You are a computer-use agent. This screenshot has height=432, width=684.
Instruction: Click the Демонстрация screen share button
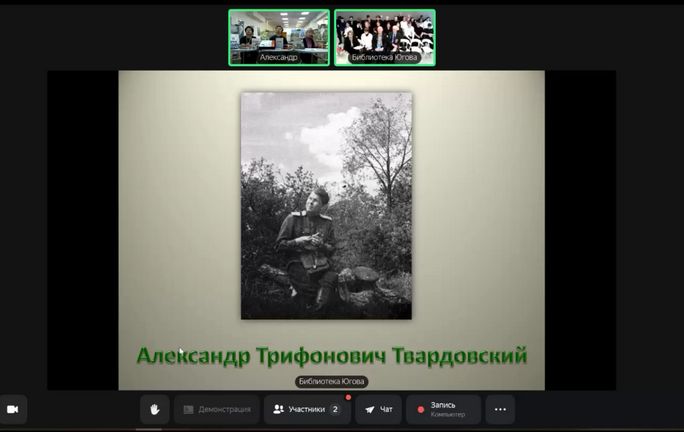tap(217, 409)
